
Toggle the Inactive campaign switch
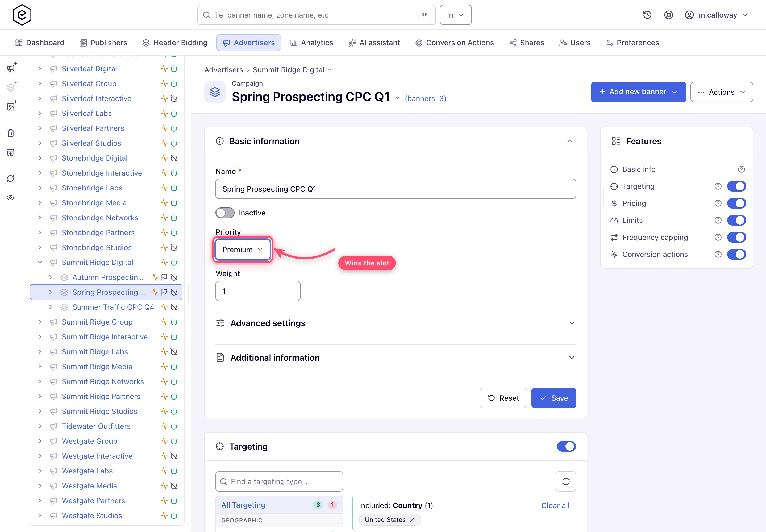tap(225, 213)
